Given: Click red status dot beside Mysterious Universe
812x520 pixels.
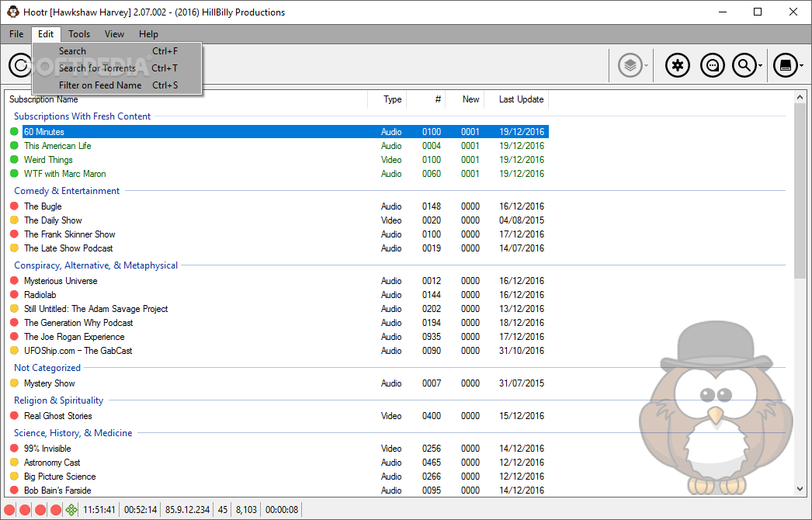Looking at the screenshot, I should click(x=14, y=281).
